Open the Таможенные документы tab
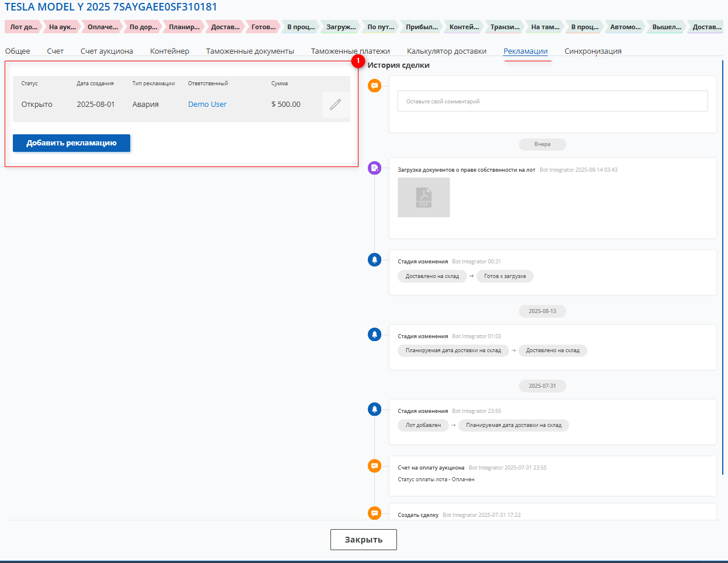The image size is (728, 563). 250,51
